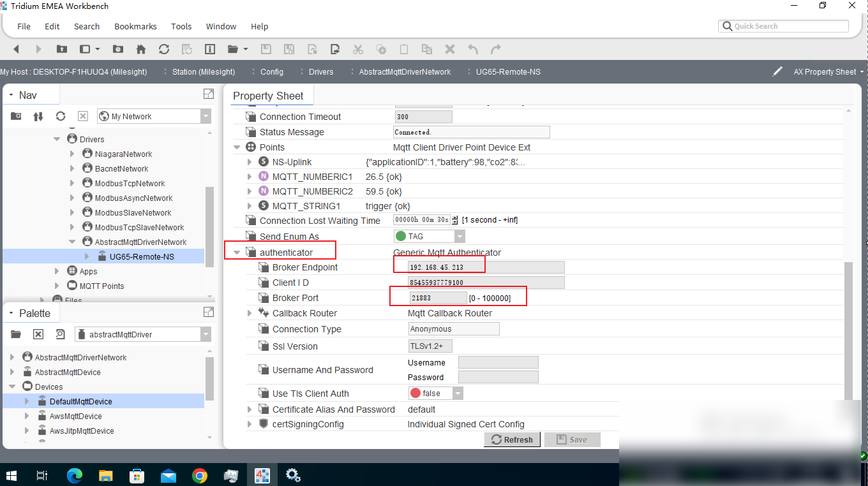Expand the certSigningConfig row
Viewport: 868px width, 486px height.
(250, 424)
